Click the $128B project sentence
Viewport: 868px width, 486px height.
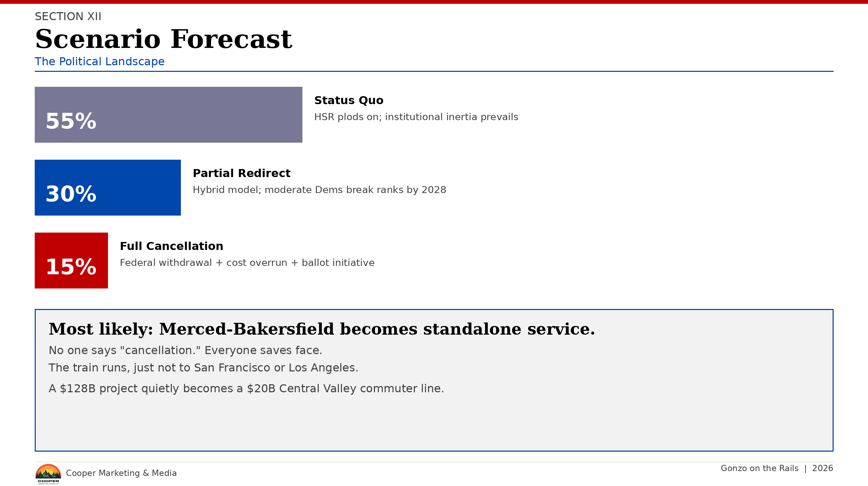246,388
